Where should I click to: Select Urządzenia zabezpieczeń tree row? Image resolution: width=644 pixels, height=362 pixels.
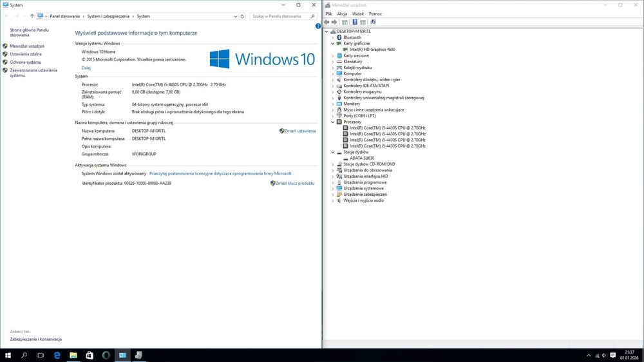[365, 195]
